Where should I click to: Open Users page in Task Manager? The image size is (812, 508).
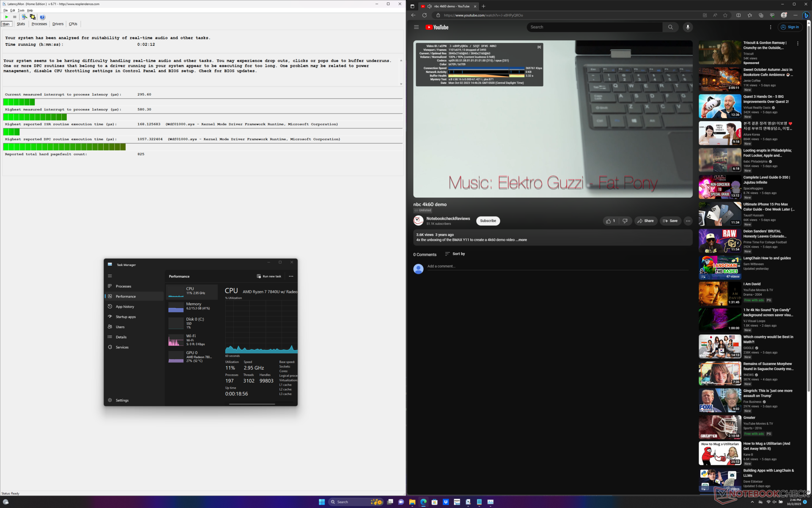coord(134,327)
